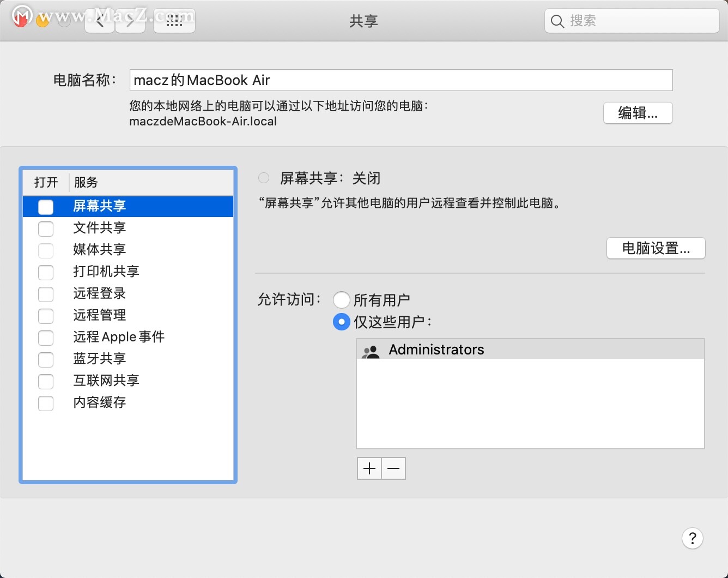Click the 屏幕共享: 关闭 status indicator
This screenshot has width=728, height=578.
click(x=264, y=178)
